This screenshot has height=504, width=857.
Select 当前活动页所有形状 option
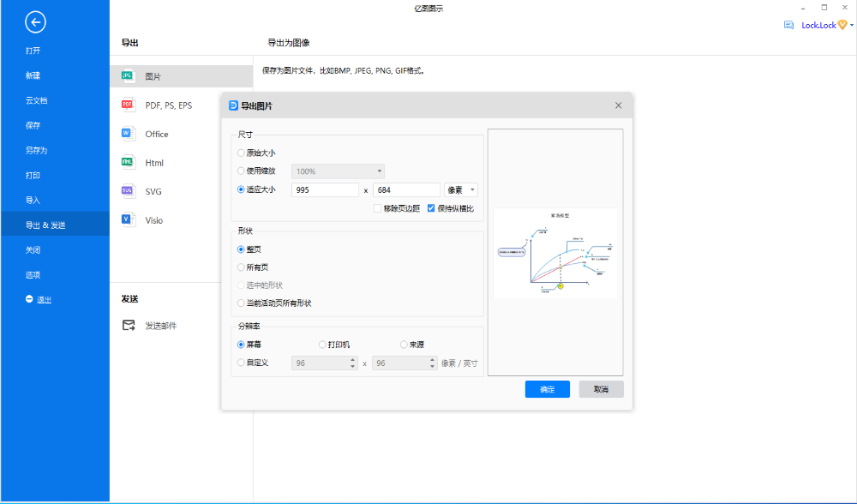[241, 303]
